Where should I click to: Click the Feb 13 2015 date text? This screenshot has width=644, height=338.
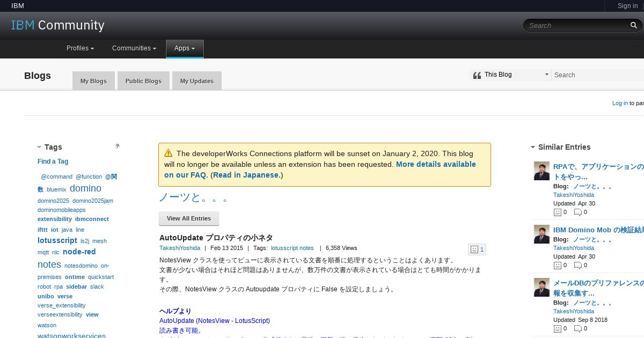coord(226,248)
